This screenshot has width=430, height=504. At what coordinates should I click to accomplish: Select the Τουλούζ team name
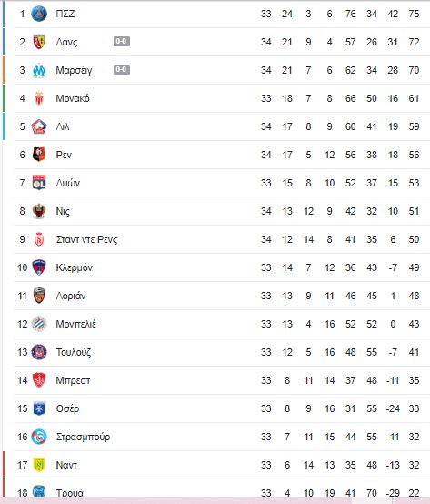coord(74,352)
